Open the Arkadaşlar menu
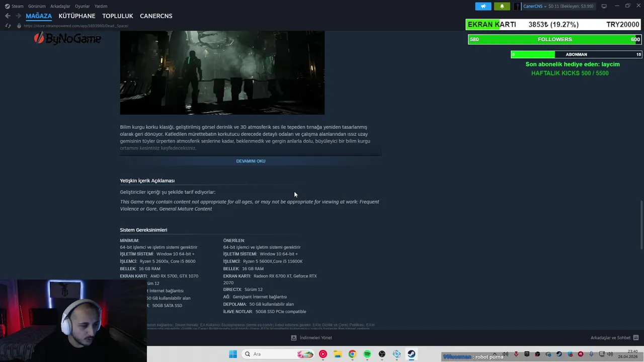The width and height of the screenshot is (644, 362). [60, 6]
